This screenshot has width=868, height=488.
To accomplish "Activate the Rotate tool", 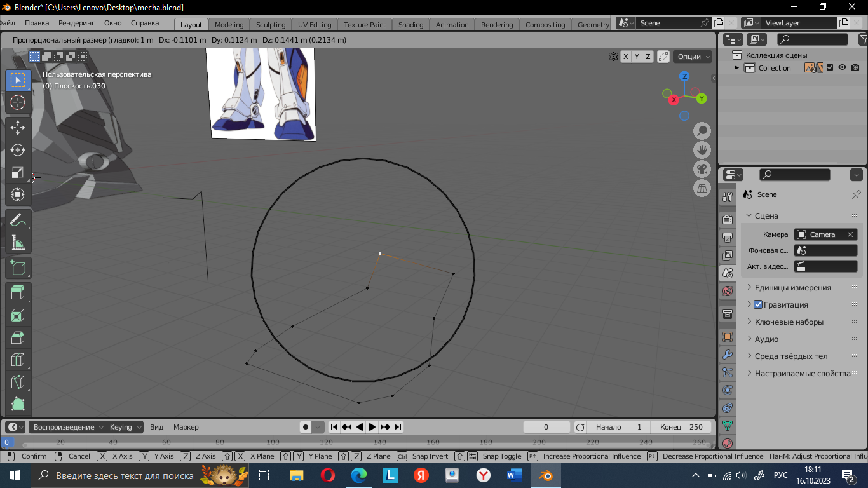I will tap(18, 150).
